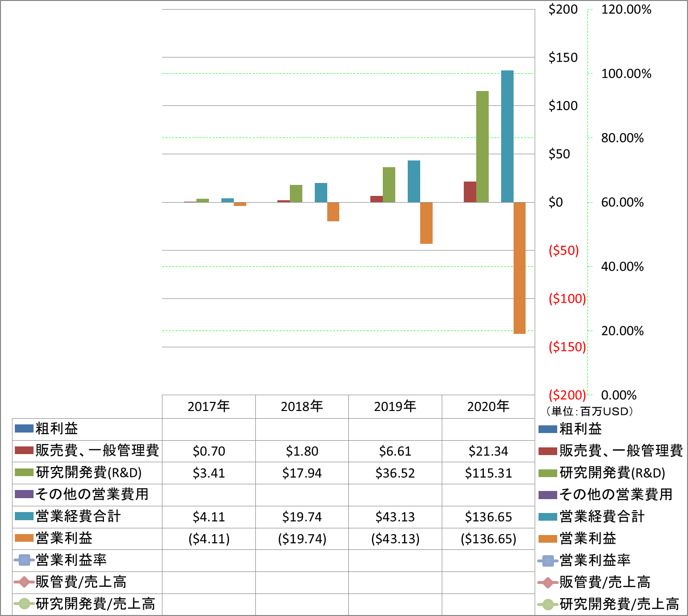Screen dimensions: 688x616
Task: Click the ($4.11) operating income cell
Action: (x=209, y=539)
